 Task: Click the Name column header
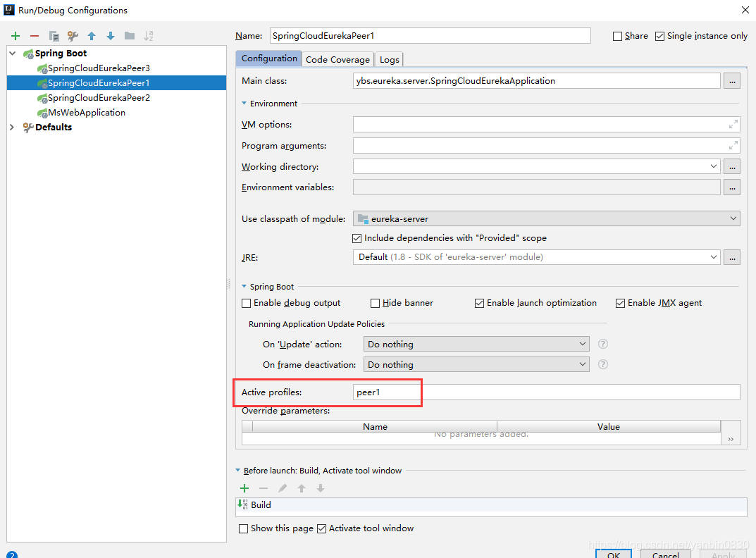pos(375,426)
